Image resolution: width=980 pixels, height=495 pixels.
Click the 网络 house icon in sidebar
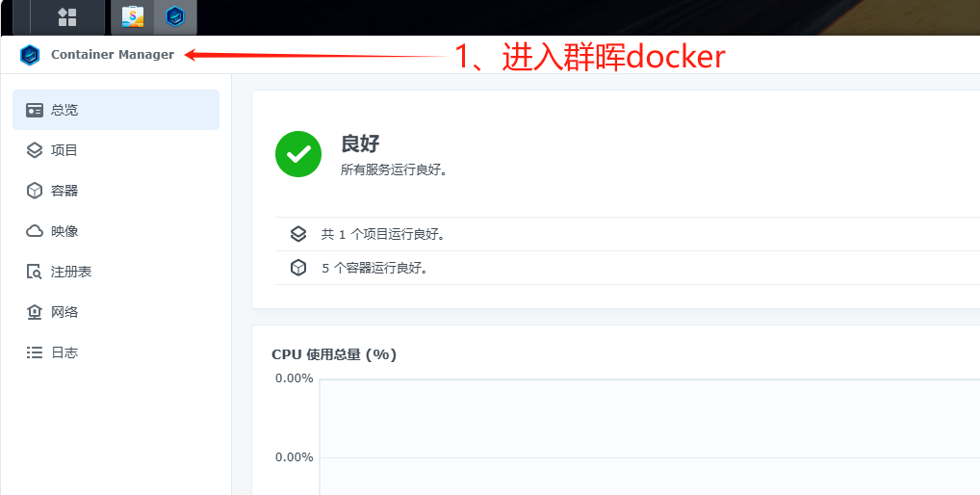pos(34,312)
